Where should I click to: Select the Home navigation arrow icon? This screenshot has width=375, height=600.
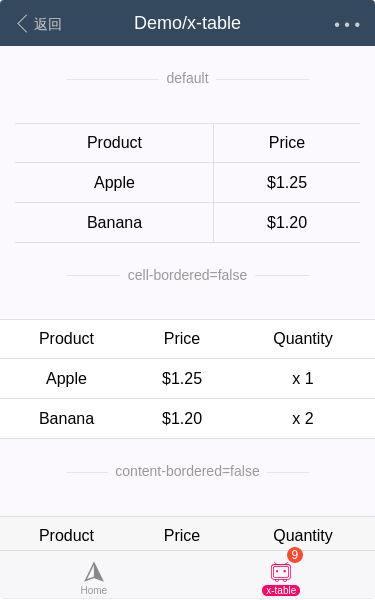pyautogui.click(x=94, y=572)
